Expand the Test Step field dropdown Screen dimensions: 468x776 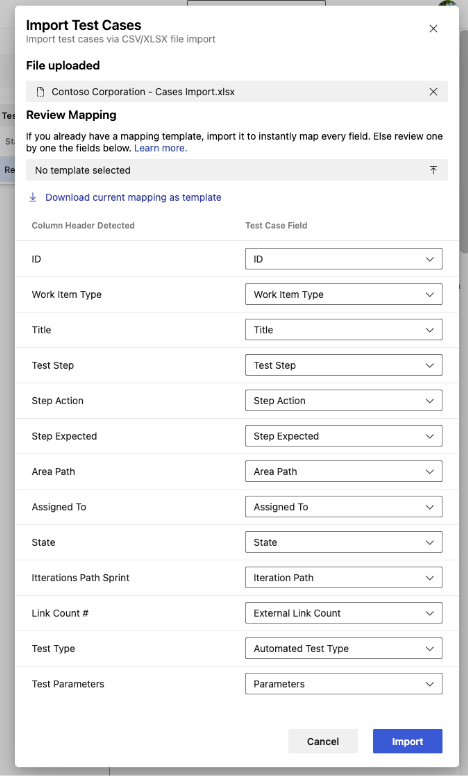pyautogui.click(x=344, y=365)
